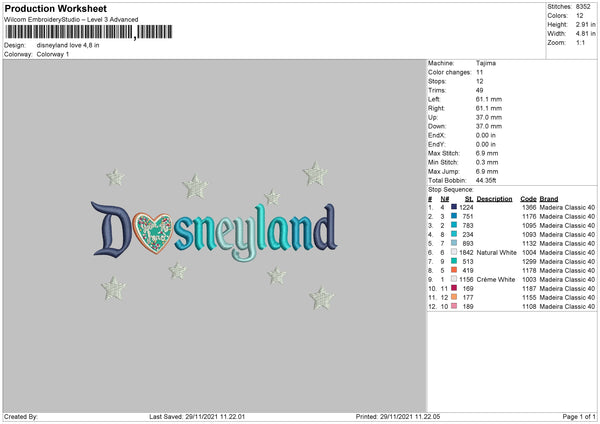Click the navy swatch for stop 1
The width and height of the screenshot is (600, 424).
pyautogui.click(x=454, y=207)
